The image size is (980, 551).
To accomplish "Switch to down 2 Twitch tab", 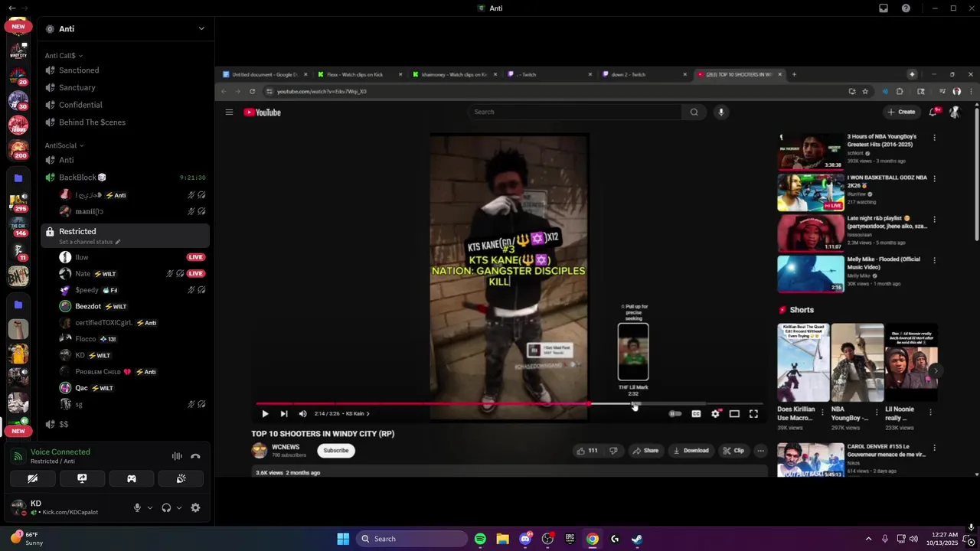I will point(645,74).
